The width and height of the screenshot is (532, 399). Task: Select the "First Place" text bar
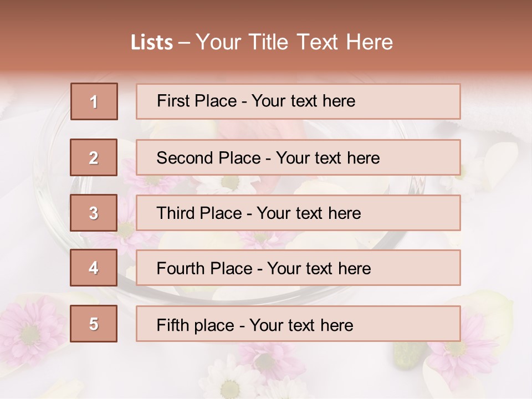click(298, 101)
